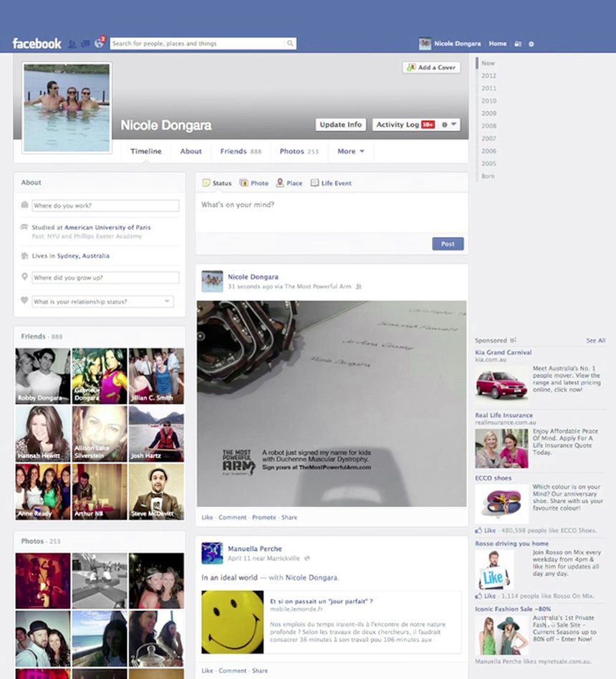The image size is (616, 679).
Task: Click globe privacy icon on Manuella's post
Action: pos(307,558)
